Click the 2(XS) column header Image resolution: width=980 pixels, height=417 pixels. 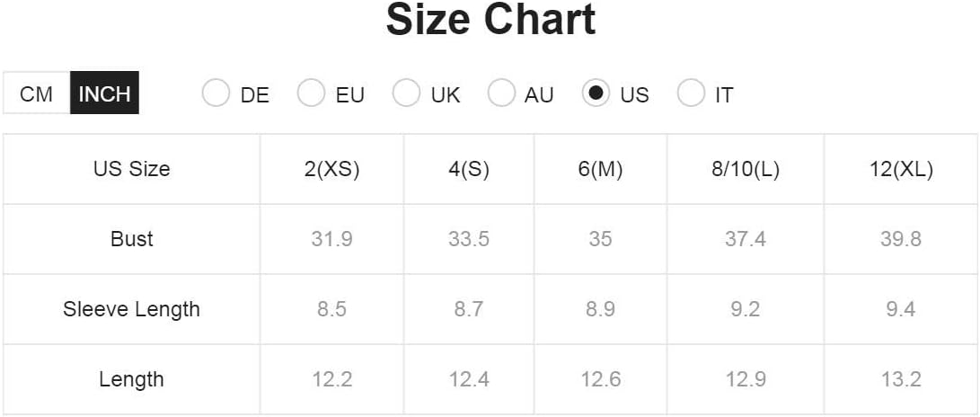pos(331,170)
